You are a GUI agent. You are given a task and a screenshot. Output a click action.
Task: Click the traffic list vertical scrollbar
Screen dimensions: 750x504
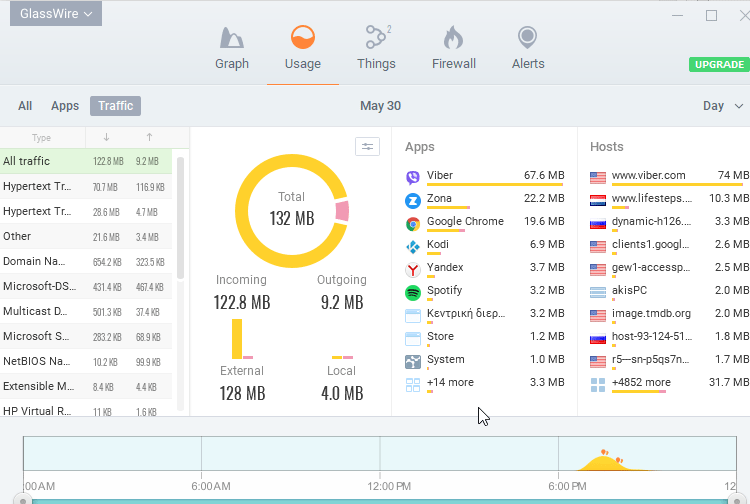coord(180,218)
